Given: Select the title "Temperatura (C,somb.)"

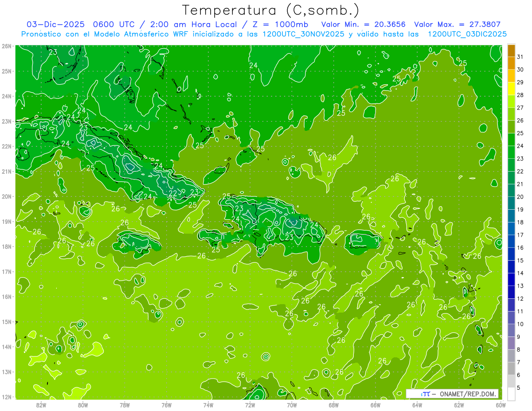Looking at the screenshot, I should [271, 10].
